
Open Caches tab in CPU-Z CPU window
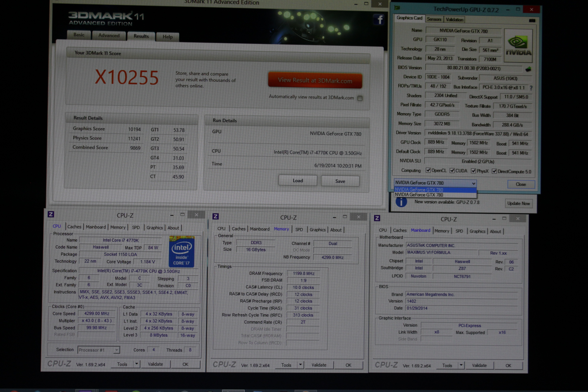(x=74, y=227)
